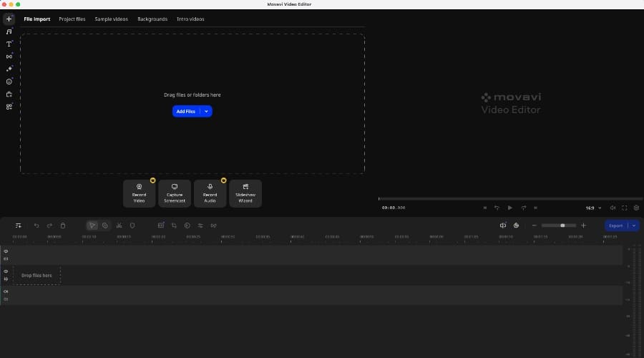
Task: Open the 16:9 aspect ratio dropdown
Action: coord(592,208)
